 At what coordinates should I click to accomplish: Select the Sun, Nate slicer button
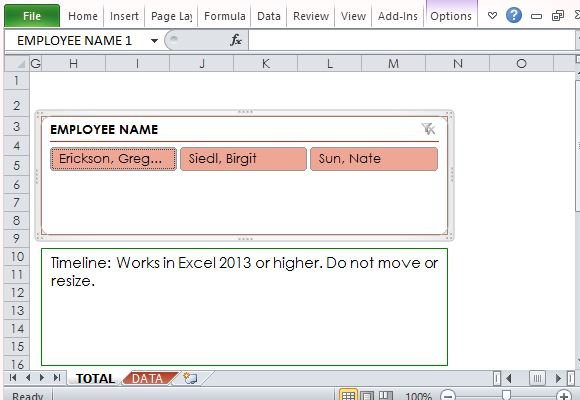(x=374, y=159)
